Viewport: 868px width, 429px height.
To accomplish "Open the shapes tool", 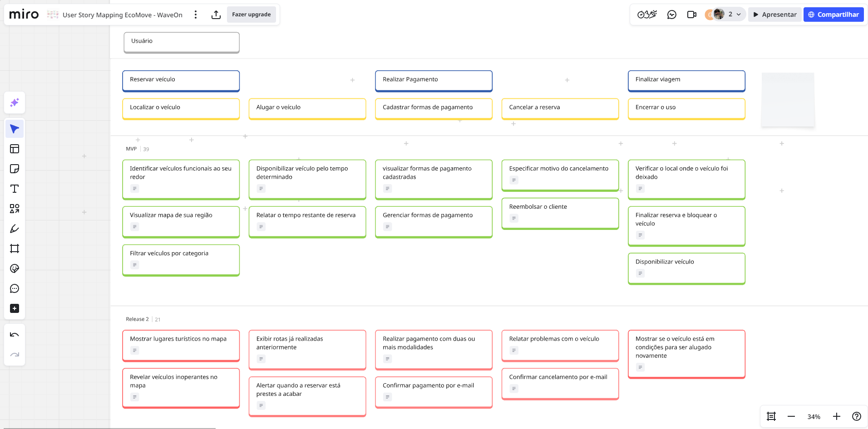I will click(x=15, y=209).
